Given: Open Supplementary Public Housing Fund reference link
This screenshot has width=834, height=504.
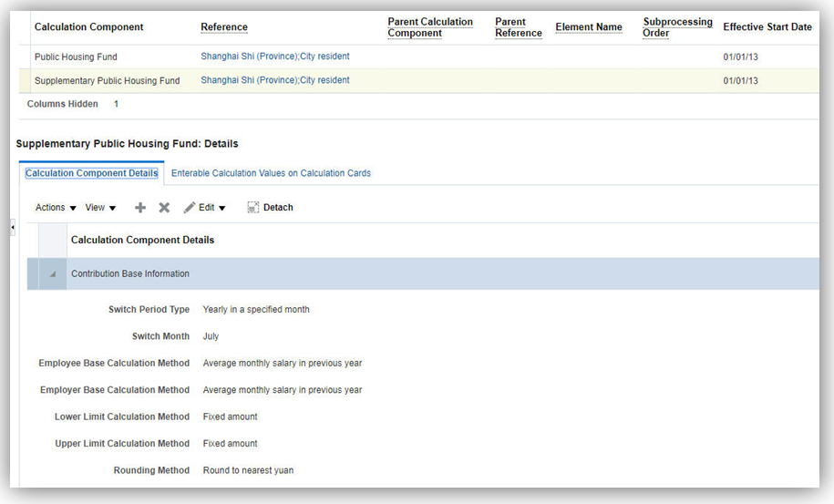Looking at the screenshot, I should click(x=274, y=80).
